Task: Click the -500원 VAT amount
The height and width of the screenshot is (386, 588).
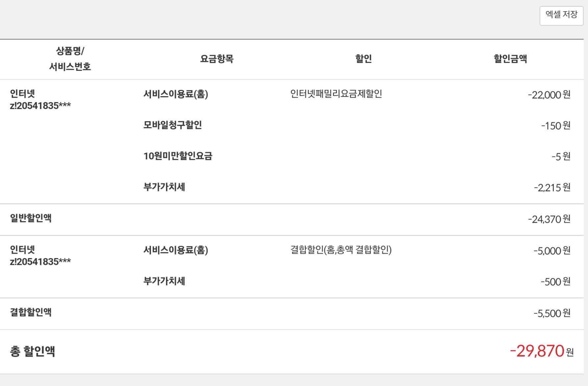Action: point(556,282)
